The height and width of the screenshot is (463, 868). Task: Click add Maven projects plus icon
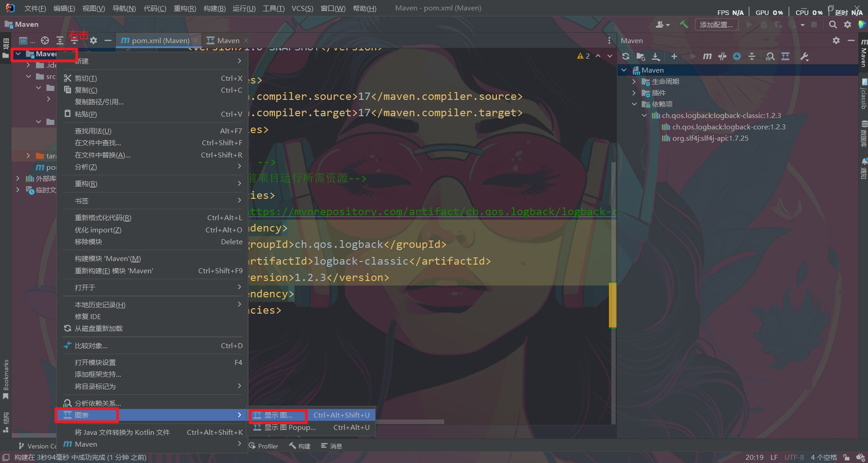(674, 56)
